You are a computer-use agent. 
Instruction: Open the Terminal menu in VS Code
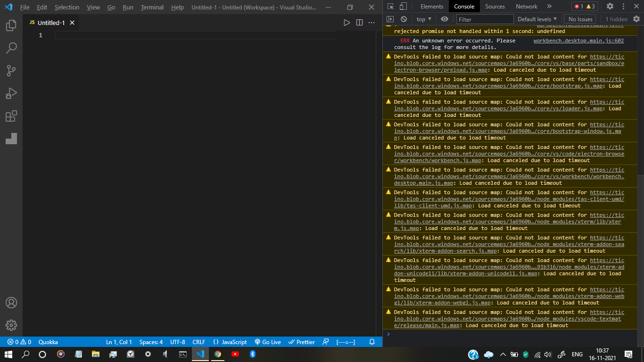click(x=151, y=7)
